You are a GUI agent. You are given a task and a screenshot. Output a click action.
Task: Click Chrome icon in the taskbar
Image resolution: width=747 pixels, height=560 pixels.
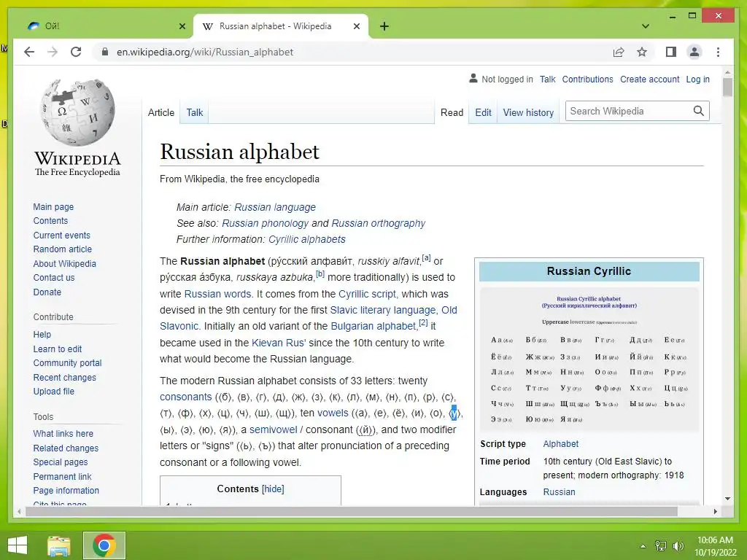pyautogui.click(x=104, y=545)
